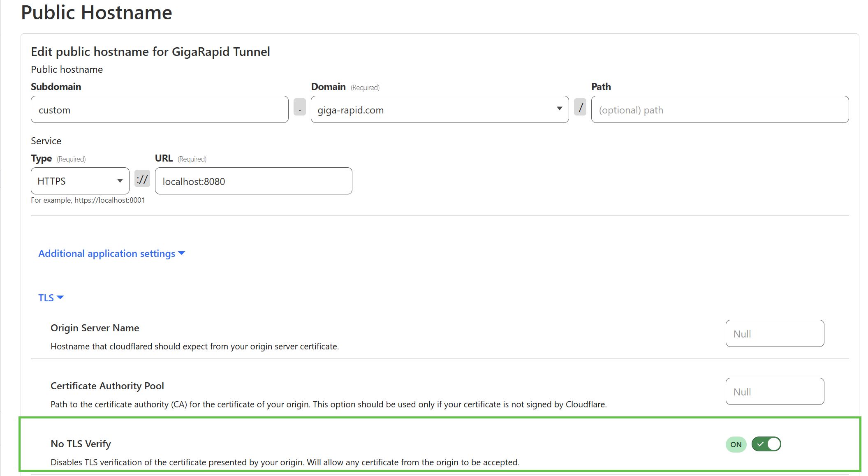Image resolution: width=868 pixels, height=476 pixels.
Task: Click the Origin Server Name Null field
Action: click(x=775, y=333)
